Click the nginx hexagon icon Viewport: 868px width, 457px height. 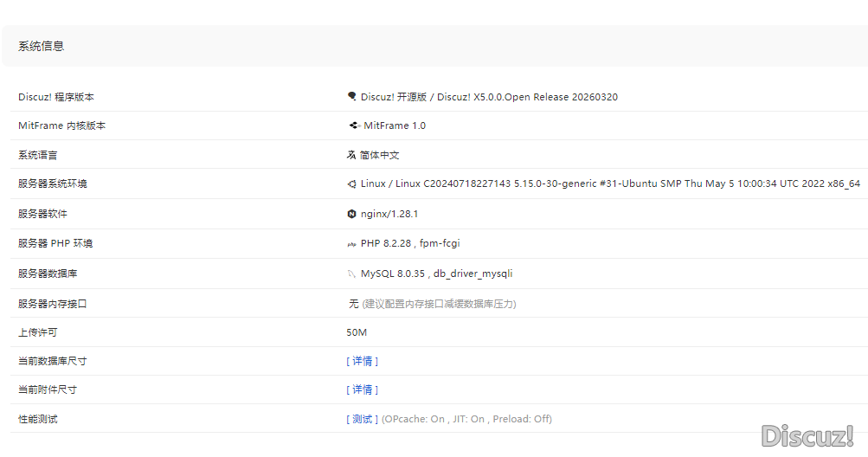tap(351, 214)
